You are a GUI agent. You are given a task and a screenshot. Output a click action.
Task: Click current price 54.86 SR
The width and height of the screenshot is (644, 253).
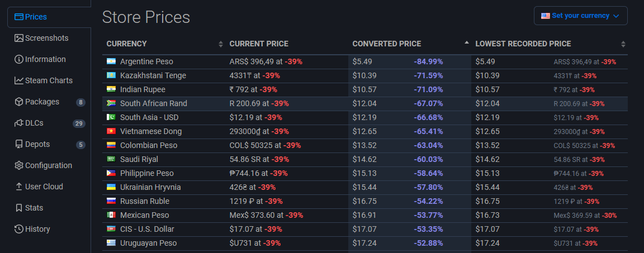point(245,160)
